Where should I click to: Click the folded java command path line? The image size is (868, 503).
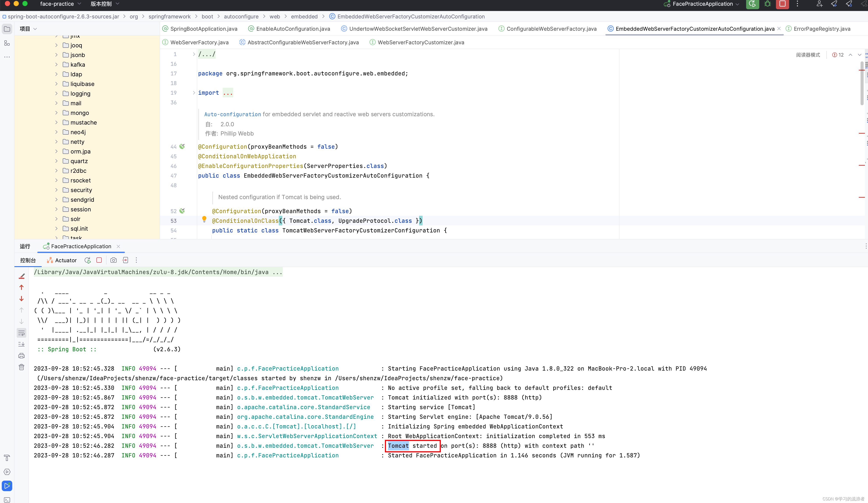tap(158, 272)
